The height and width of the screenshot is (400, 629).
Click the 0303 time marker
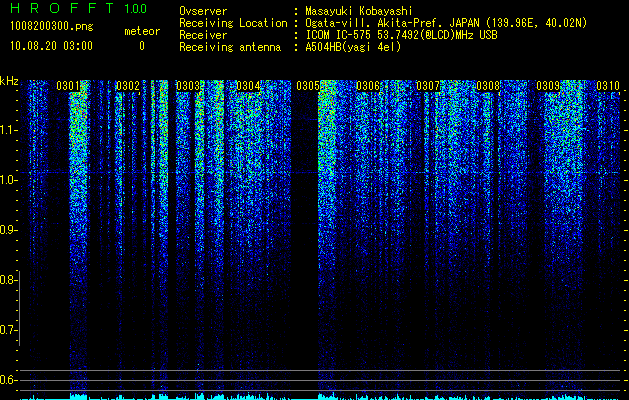tap(188, 86)
